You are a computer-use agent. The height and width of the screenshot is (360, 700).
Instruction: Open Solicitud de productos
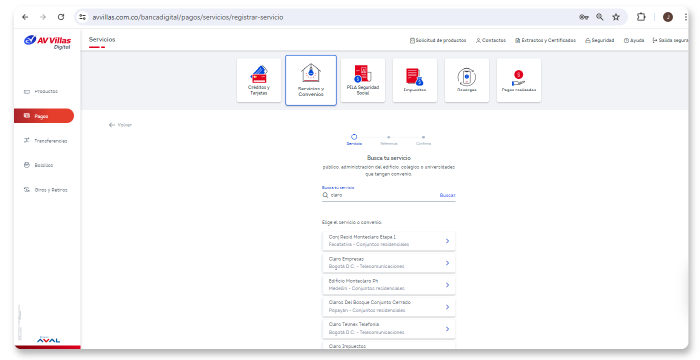point(438,40)
